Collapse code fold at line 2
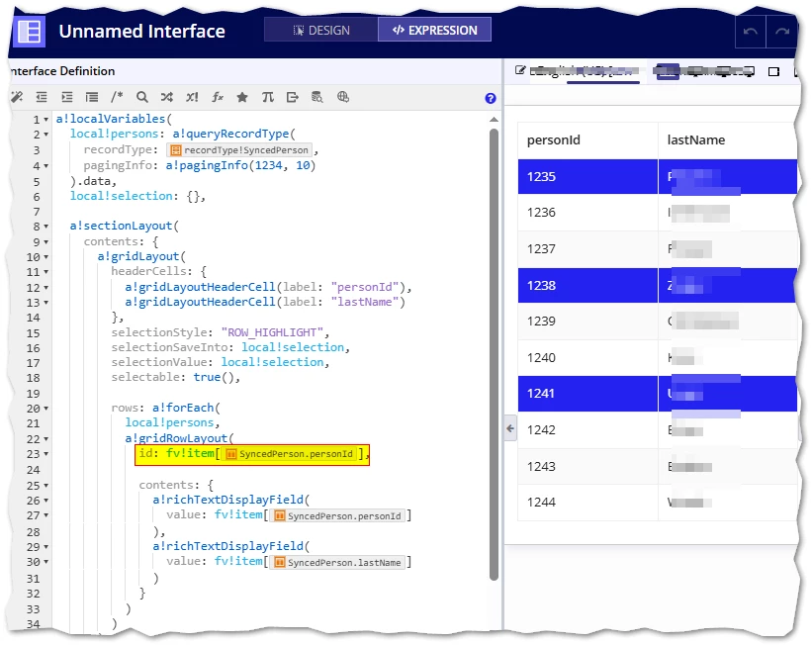812x646 pixels. tap(46, 135)
